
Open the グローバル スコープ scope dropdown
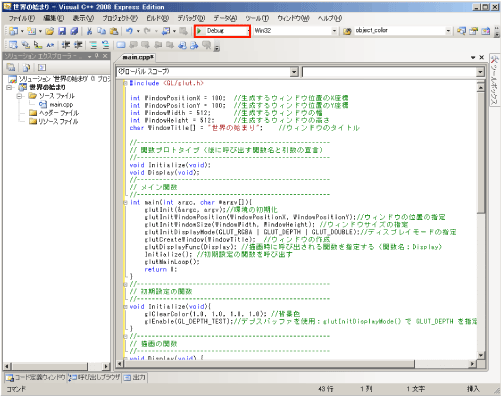click(294, 72)
